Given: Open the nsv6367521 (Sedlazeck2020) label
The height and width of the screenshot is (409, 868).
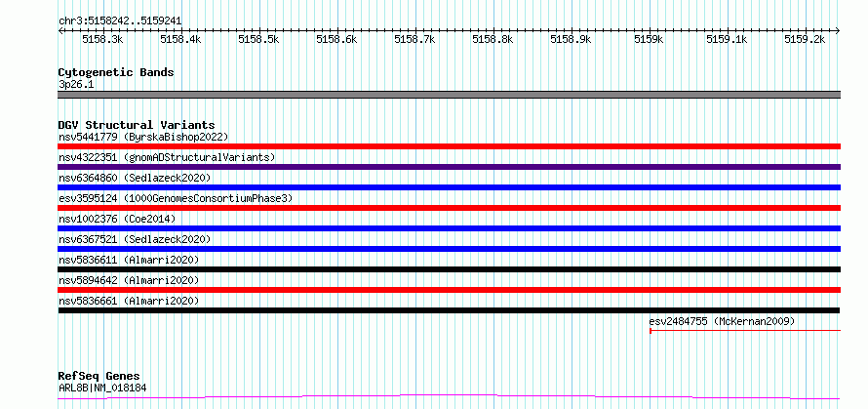Looking at the screenshot, I should 135,239.
